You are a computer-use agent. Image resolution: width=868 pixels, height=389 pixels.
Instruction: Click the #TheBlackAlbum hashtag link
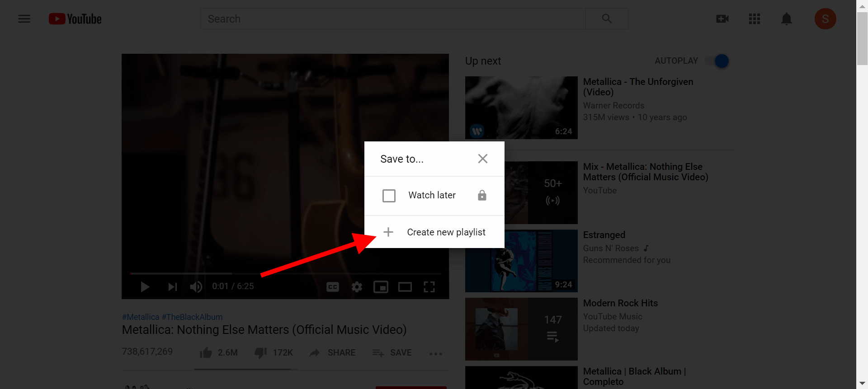(192, 317)
